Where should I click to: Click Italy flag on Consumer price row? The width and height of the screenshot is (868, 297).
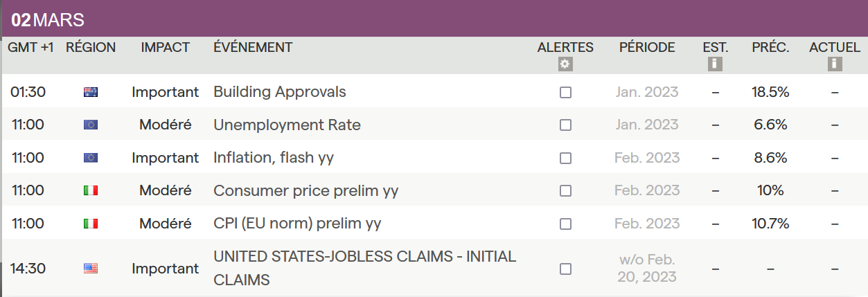coord(91,190)
